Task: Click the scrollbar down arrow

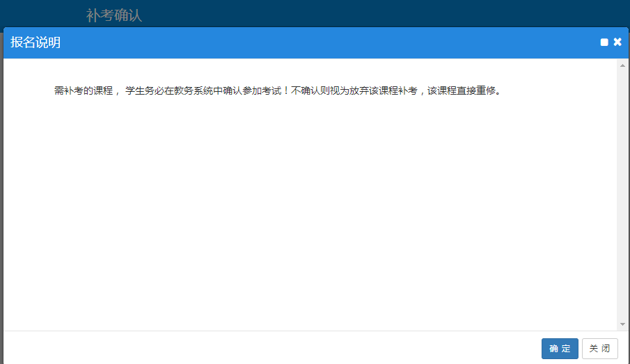Action: tap(622, 324)
